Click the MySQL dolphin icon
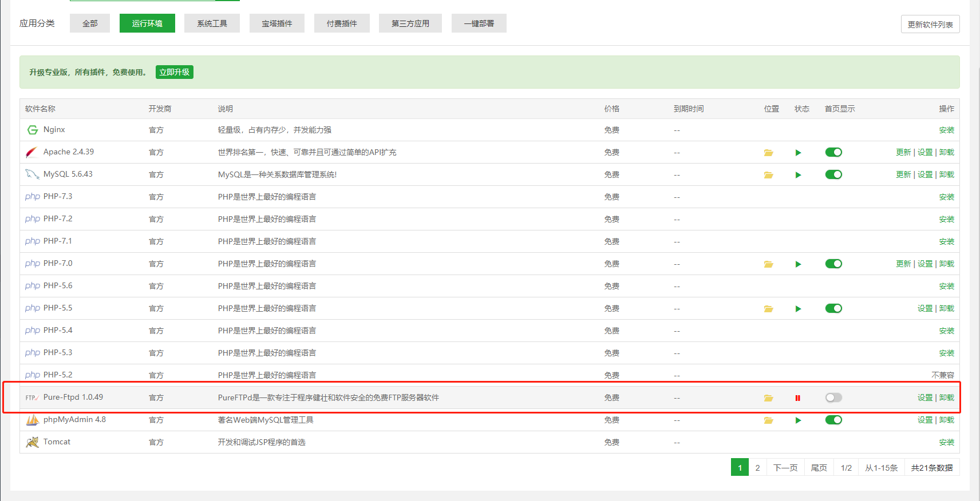 point(32,174)
